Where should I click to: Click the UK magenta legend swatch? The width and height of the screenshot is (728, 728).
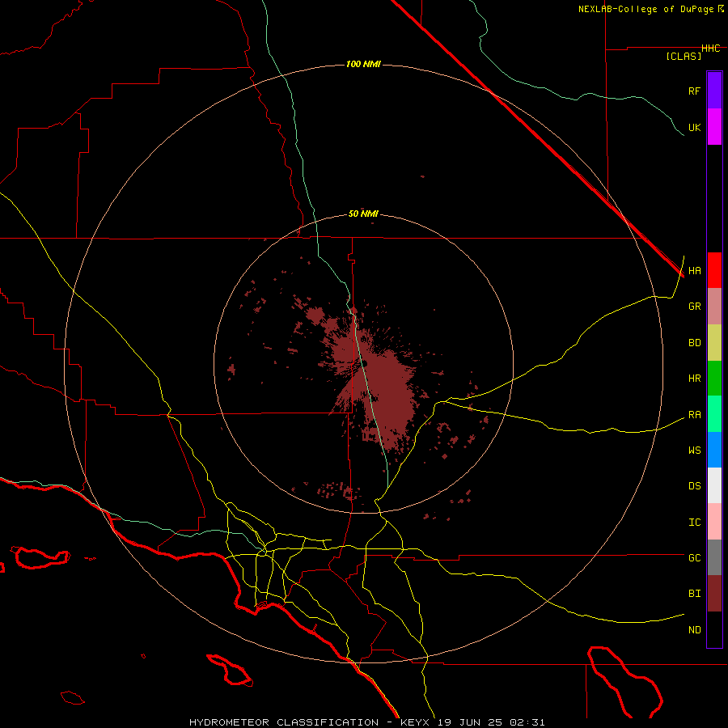tap(714, 127)
